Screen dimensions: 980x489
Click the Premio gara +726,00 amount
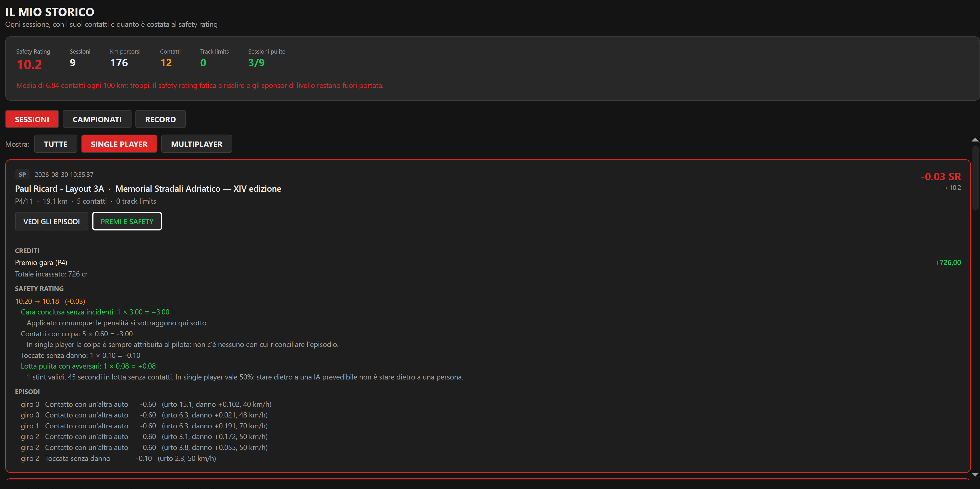pyautogui.click(x=948, y=262)
